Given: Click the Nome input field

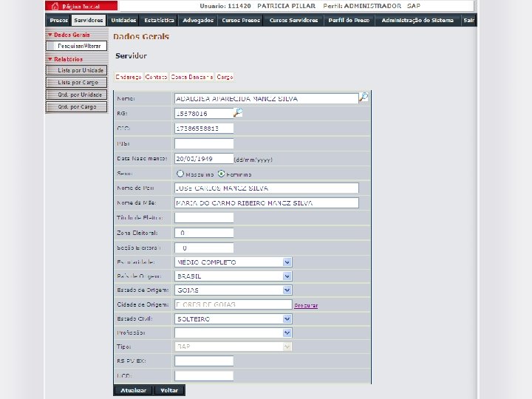Looking at the screenshot, I should tap(266, 98).
